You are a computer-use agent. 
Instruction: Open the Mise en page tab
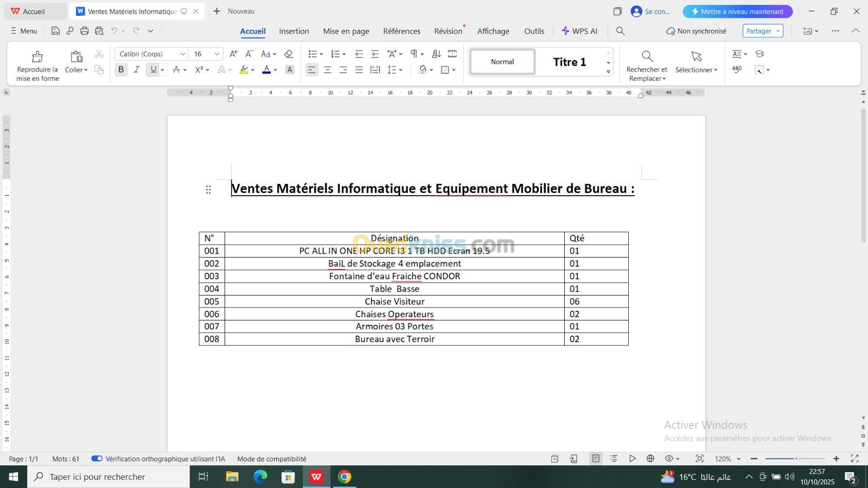[x=346, y=31]
